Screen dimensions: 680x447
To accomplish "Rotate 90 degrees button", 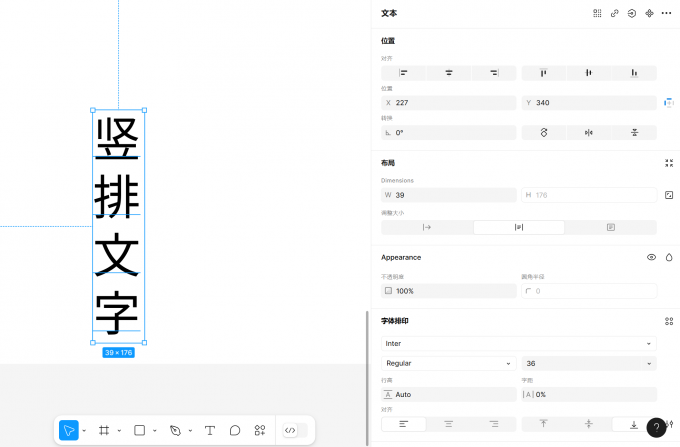I will (x=544, y=133).
